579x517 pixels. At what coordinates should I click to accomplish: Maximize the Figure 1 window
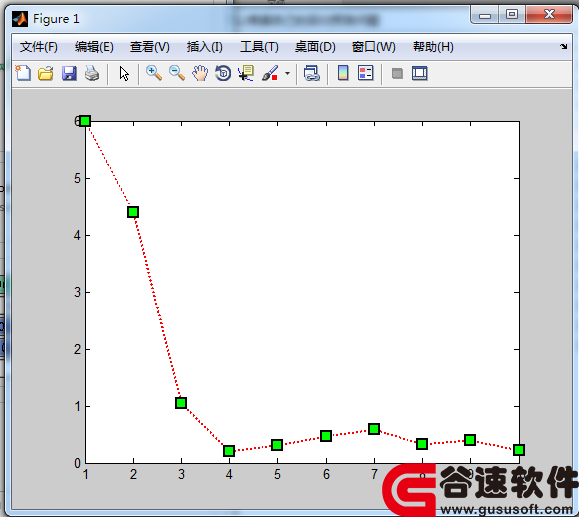tap(512, 15)
